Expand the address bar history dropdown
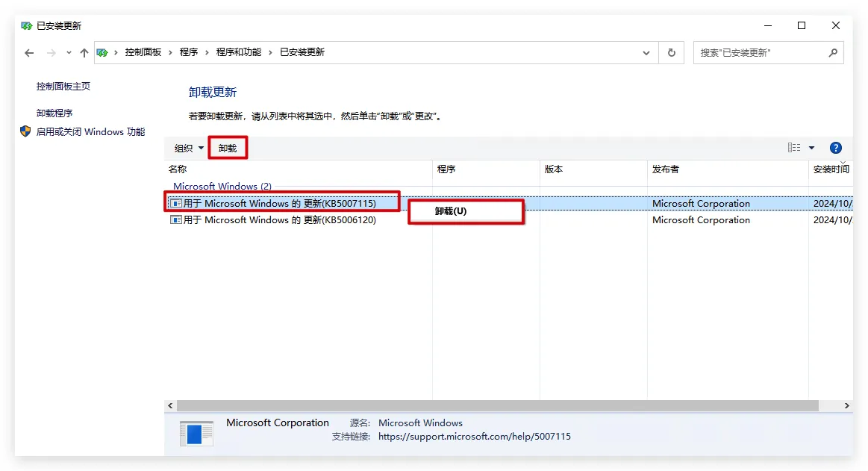The width and height of the screenshot is (868, 471). click(x=646, y=53)
